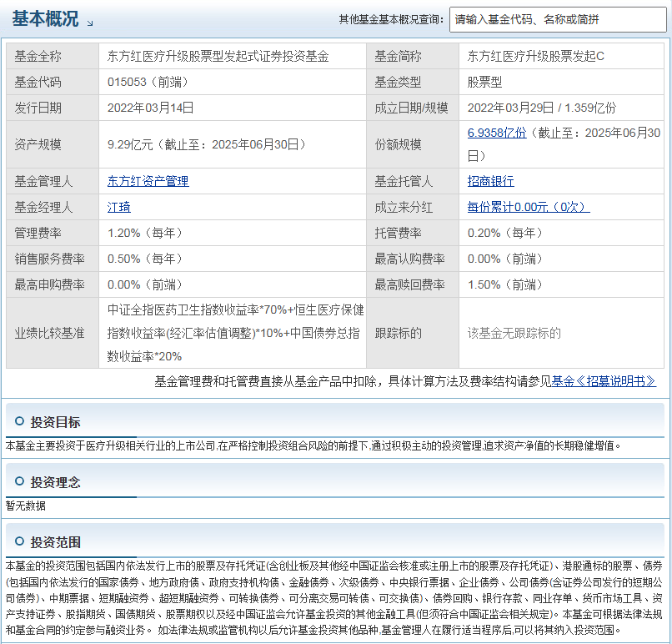Viewport: 672px width, 644px height.
Task: Select the investment objective paragraph starting 本基金主要投资于
Action: [x=313, y=446]
